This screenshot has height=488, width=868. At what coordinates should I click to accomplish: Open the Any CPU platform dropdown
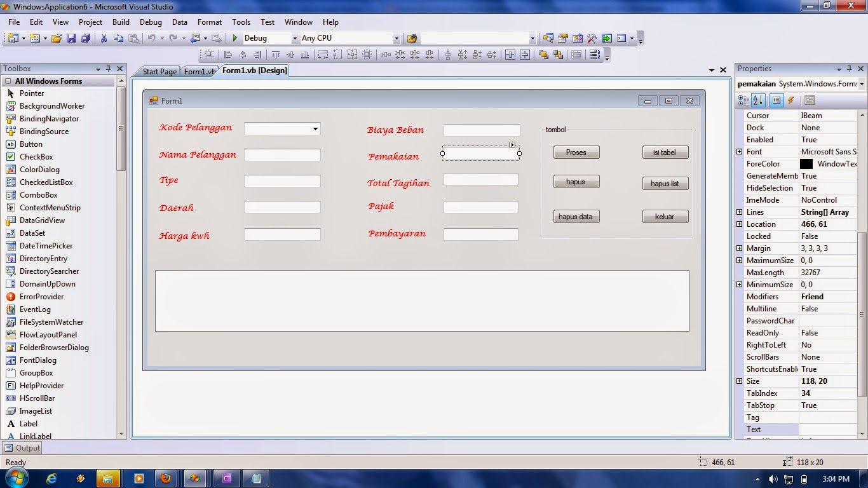point(395,38)
